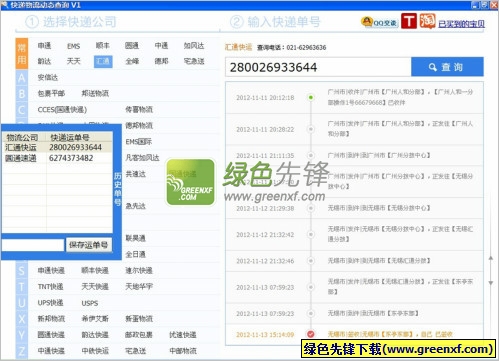Click timeline marker at 2012-11-12 21:29:38

(311, 208)
